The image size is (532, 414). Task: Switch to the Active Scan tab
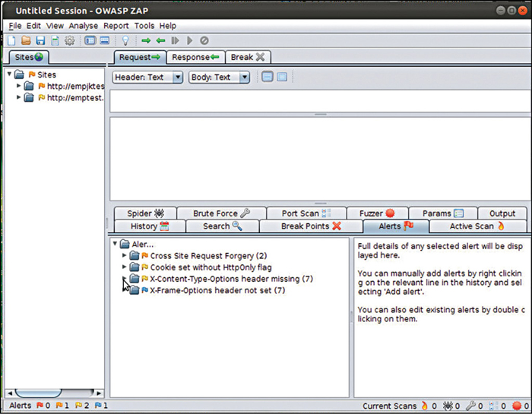(x=477, y=226)
